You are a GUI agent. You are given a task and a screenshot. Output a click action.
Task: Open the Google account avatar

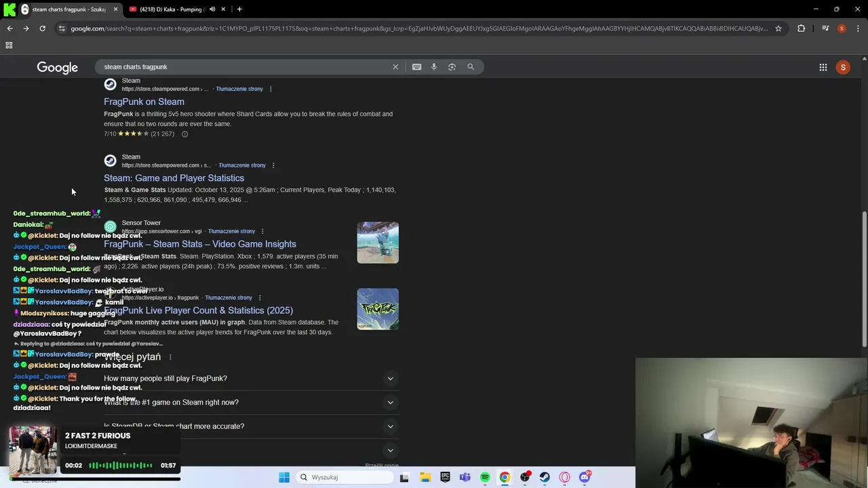(x=843, y=67)
